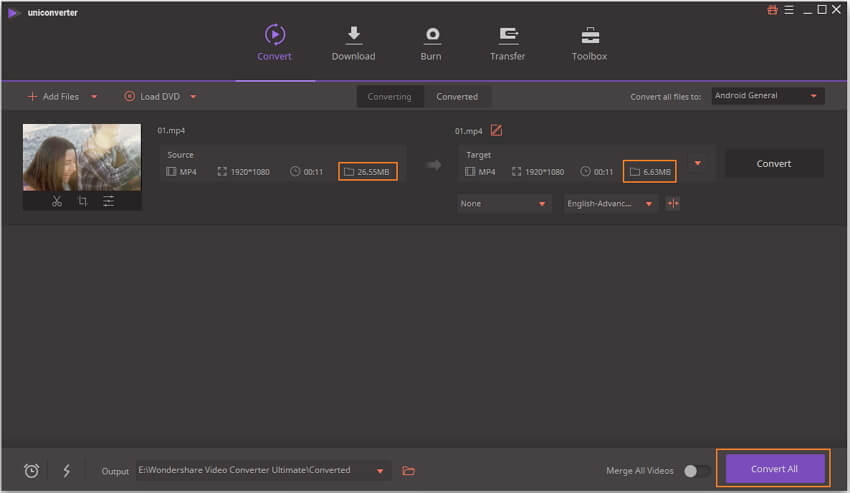Open the None subtitle dropdown
The image size is (850, 493).
tap(504, 203)
